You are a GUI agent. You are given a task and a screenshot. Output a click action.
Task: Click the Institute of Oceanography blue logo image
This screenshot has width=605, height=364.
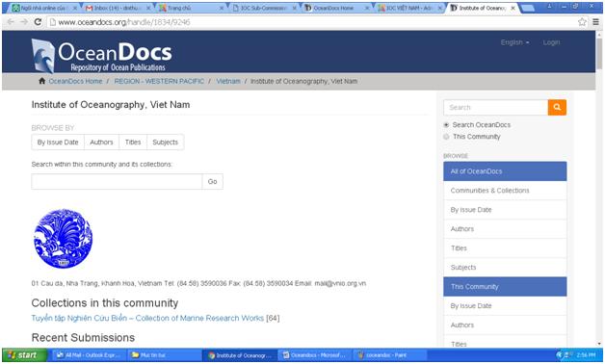click(x=64, y=238)
